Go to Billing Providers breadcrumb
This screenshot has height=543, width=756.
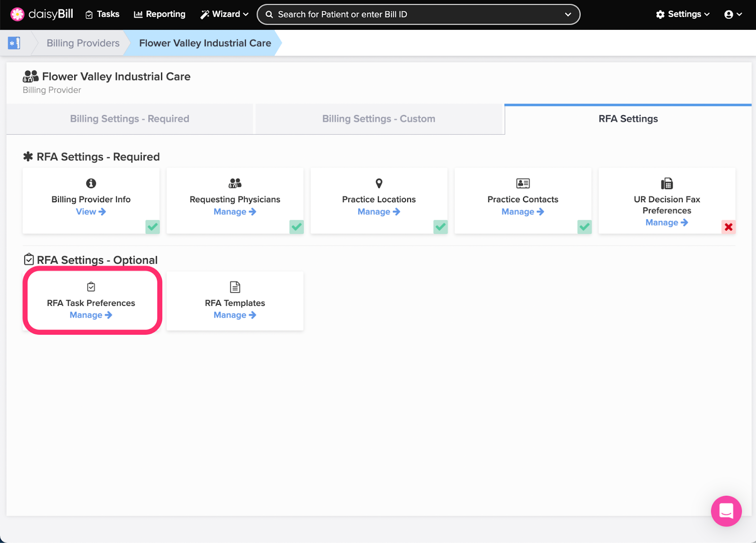(x=83, y=43)
